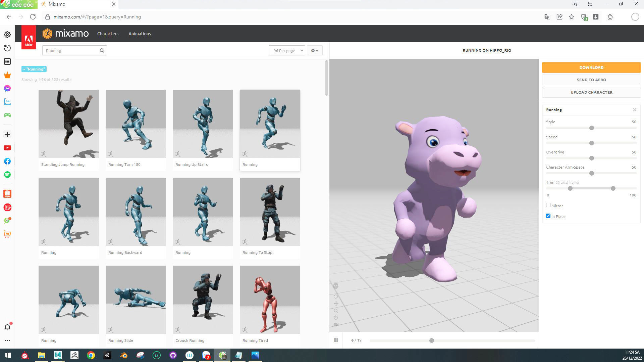
Task: Click the address bar URL
Action: (x=97, y=17)
